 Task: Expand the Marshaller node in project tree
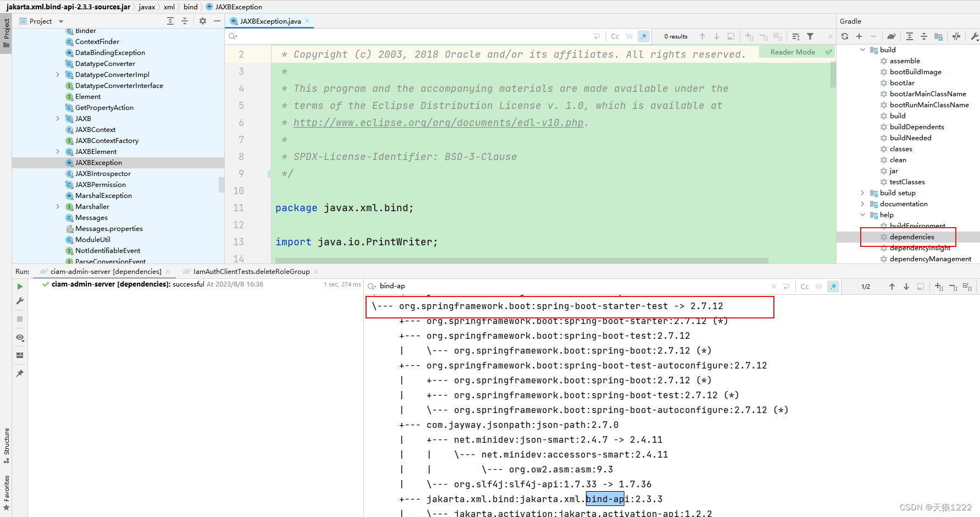click(58, 206)
